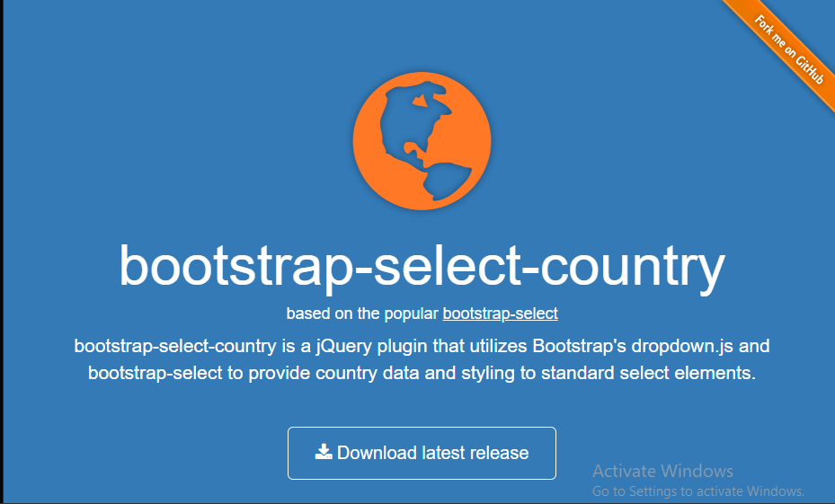Click the Activate Windows watermark title
Viewport: 835px width, 504px height.
coord(662,471)
